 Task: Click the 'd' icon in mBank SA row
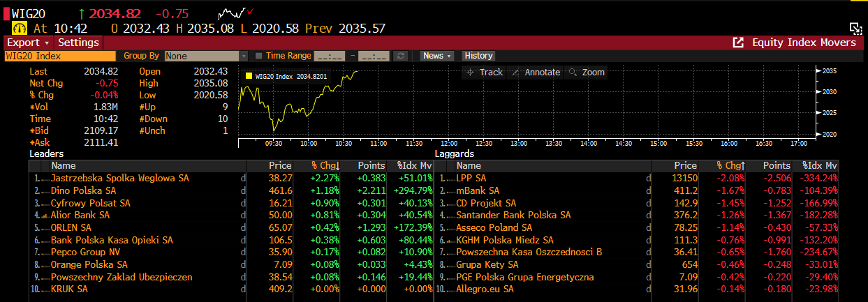648,190
